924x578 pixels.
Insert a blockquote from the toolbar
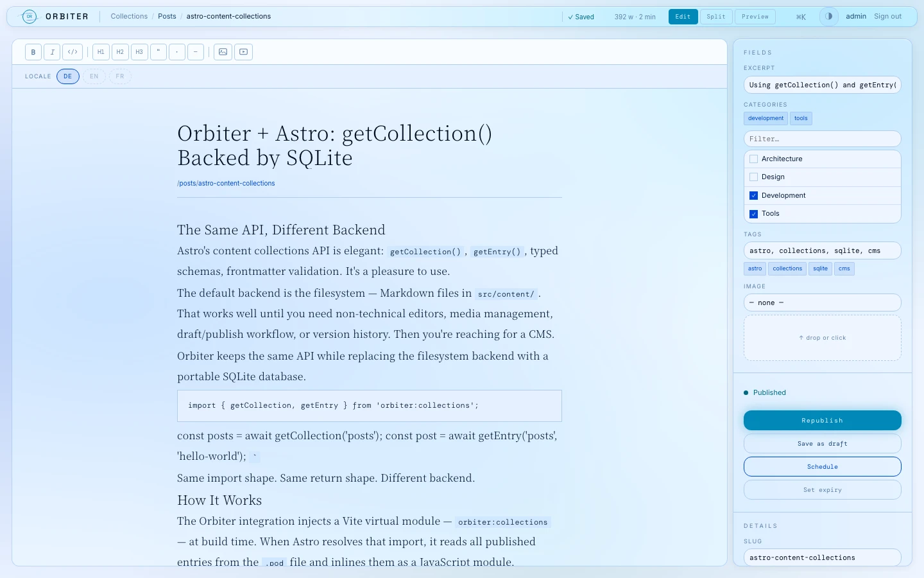coord(158,52)
